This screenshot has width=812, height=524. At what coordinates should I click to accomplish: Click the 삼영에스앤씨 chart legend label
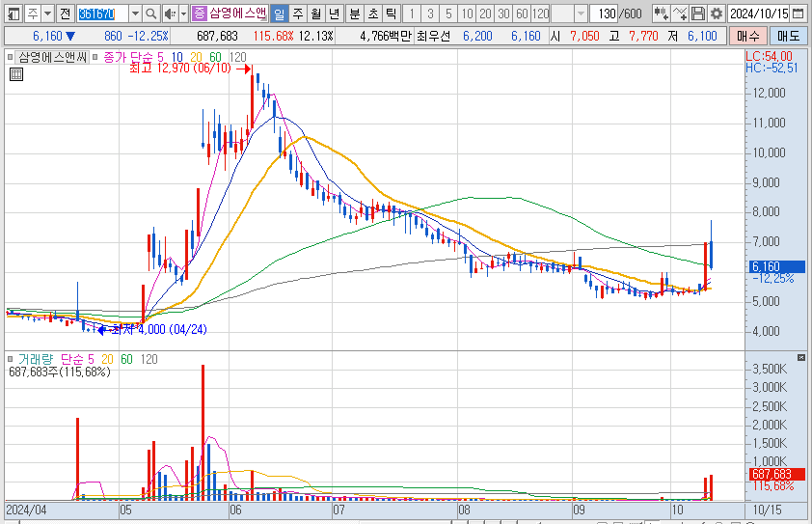[x=52, y=57]
